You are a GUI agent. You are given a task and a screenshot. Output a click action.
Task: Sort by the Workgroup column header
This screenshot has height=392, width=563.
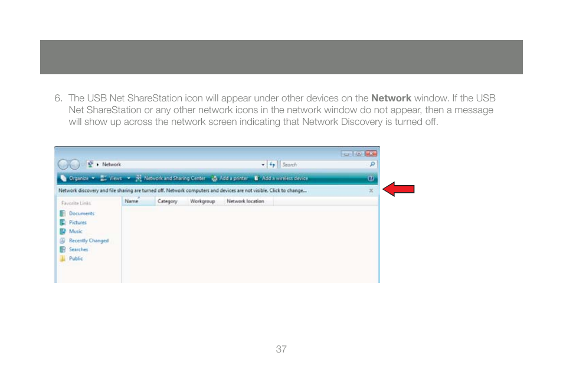(206, 201)
